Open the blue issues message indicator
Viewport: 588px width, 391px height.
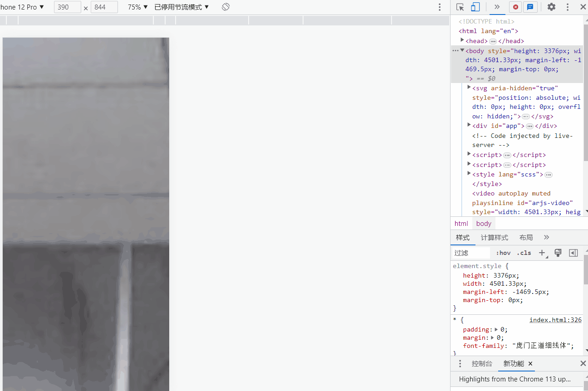click(529, 7)
